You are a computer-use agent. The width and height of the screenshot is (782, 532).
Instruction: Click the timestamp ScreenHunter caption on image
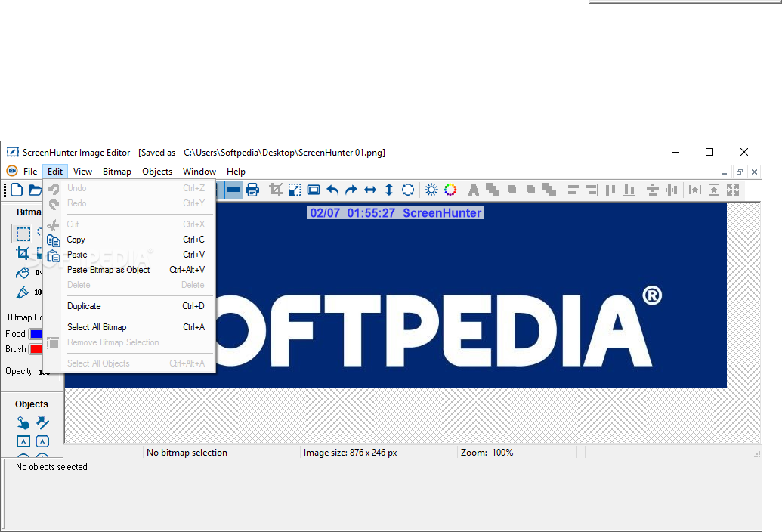pos(395,213)
